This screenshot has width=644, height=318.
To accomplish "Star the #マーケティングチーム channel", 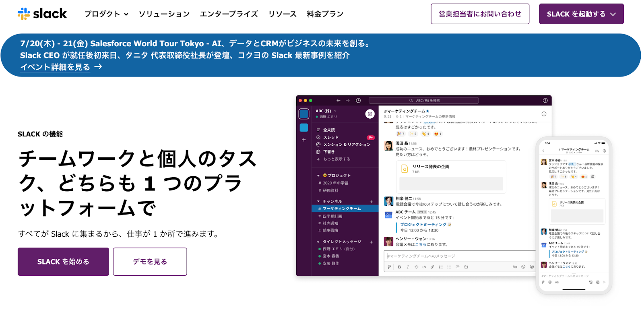I will (427, 111).
